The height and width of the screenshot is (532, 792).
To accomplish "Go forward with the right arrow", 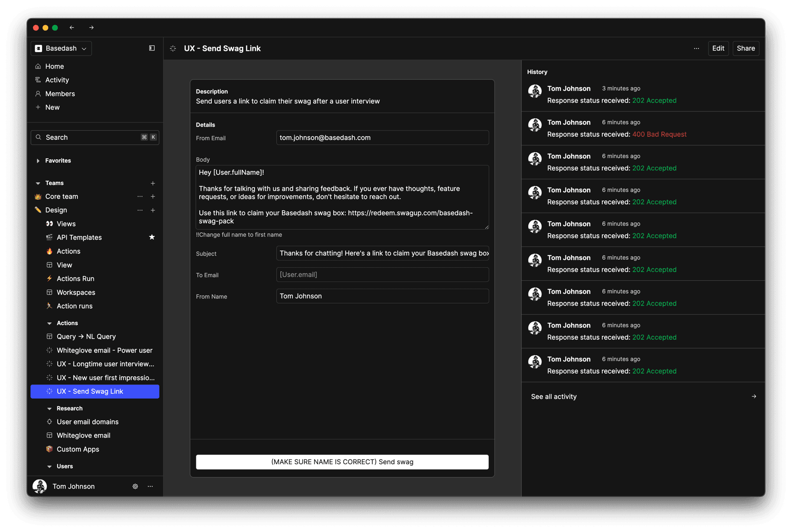I will coord(92,28).
